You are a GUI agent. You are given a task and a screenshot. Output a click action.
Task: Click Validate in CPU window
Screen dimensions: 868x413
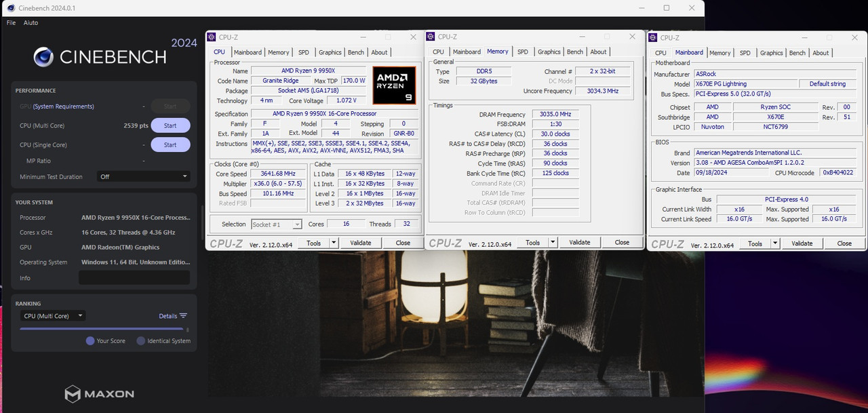click(x=361, y=243)
